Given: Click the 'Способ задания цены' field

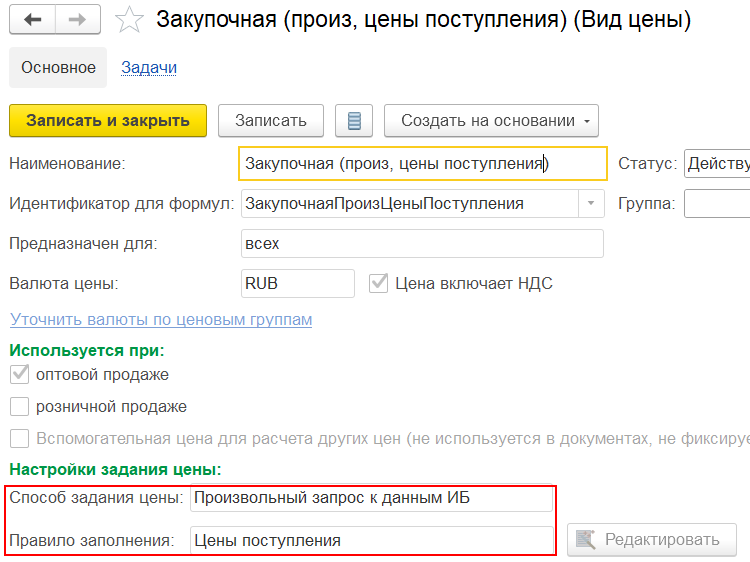Looking at the screenshot, I should 370,498.
